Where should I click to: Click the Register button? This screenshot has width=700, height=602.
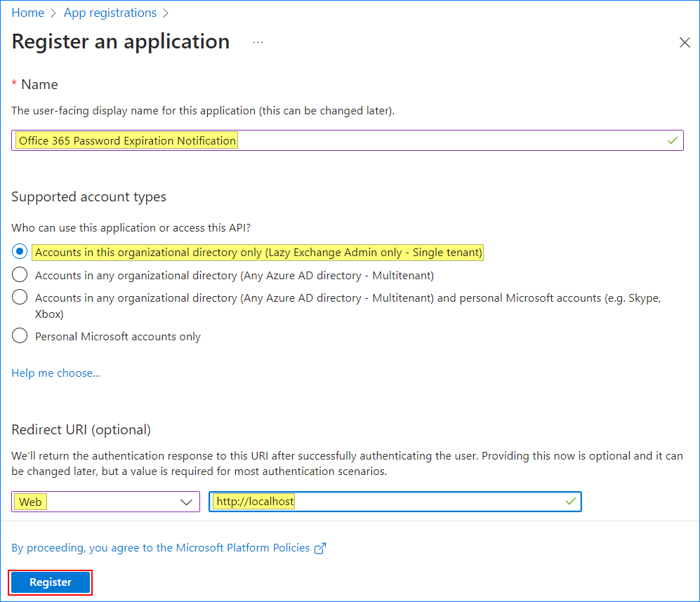[51, 582]
